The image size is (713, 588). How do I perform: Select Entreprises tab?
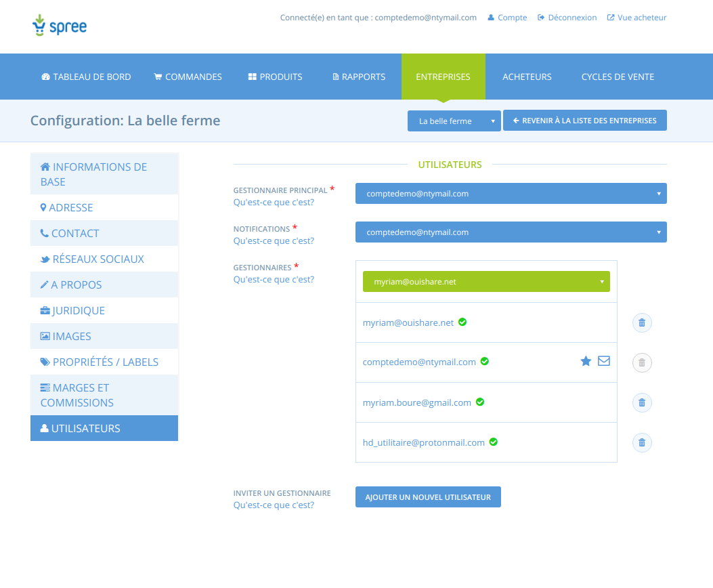click(443, 77)
